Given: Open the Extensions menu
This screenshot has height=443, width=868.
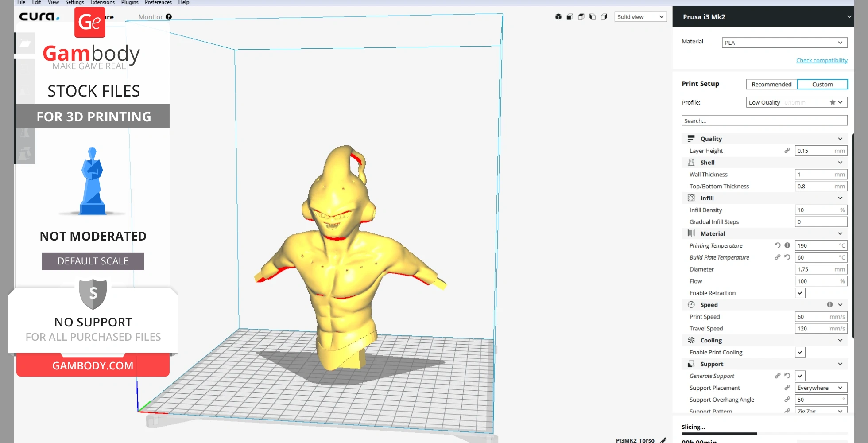Looking at the screenshot, I should coord(102,3).
